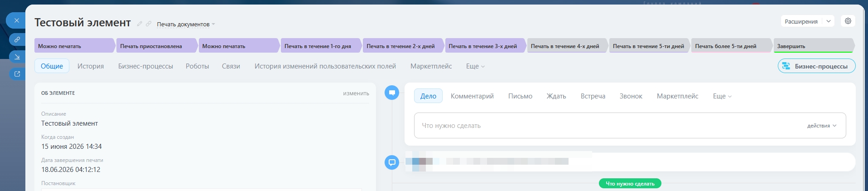Click the 'Дата завершения печати' label
The image size is (868, 191).
click(x=72, y=160)
